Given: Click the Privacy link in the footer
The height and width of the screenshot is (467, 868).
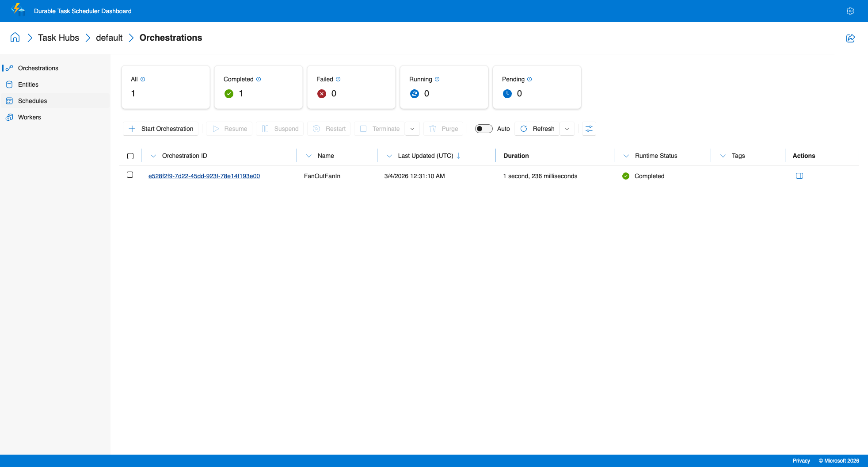Looking at the screenshot, I should tap(801, 460).
